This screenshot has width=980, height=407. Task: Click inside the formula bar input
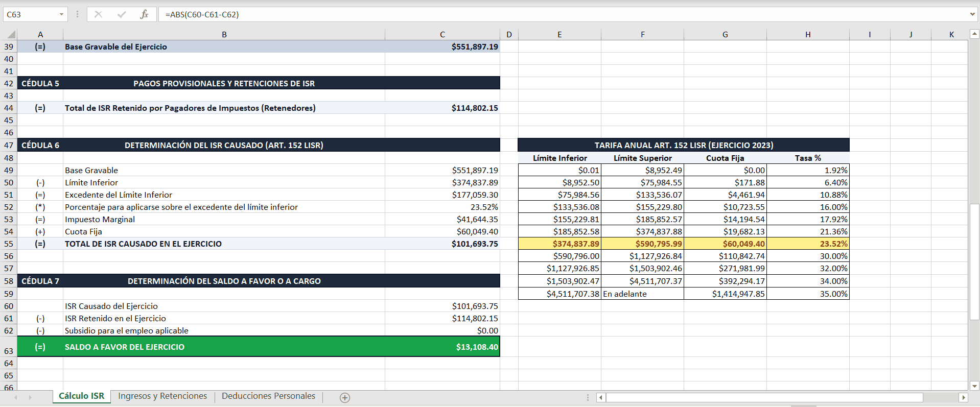pos(562,14)
